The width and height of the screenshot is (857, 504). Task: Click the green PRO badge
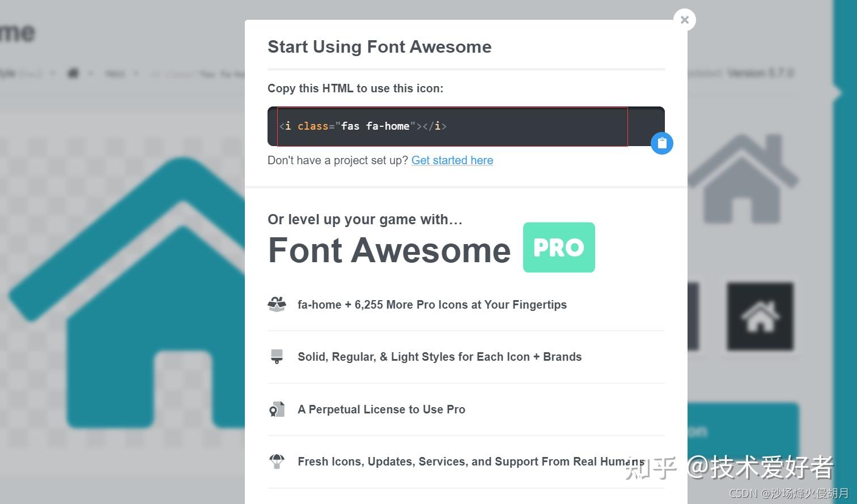click(559, 247)
